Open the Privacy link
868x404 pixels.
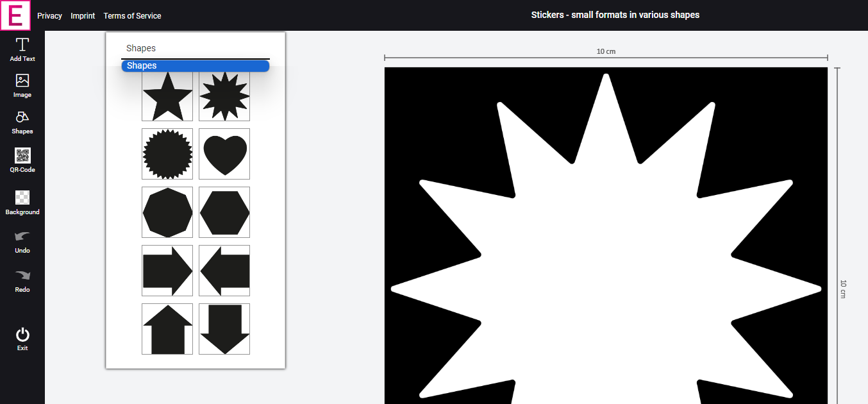pos(49,15)
